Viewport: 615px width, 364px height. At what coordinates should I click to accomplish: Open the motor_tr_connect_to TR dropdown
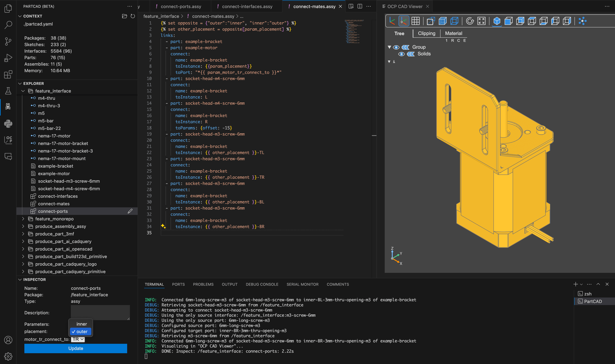78,339
